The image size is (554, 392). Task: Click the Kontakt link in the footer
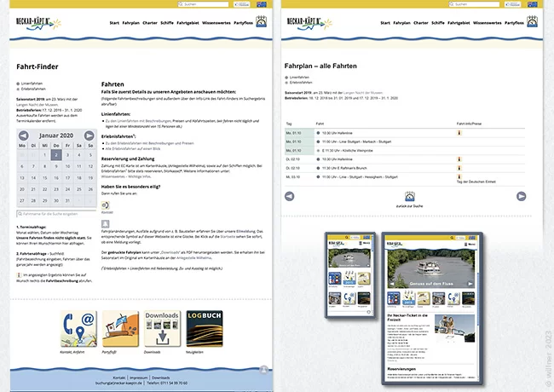tap(119, 378)
